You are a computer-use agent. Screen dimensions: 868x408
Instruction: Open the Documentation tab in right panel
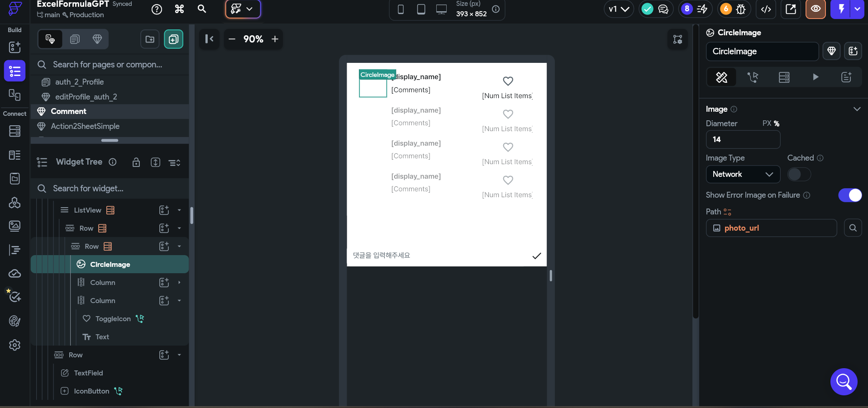click(846, 77)
